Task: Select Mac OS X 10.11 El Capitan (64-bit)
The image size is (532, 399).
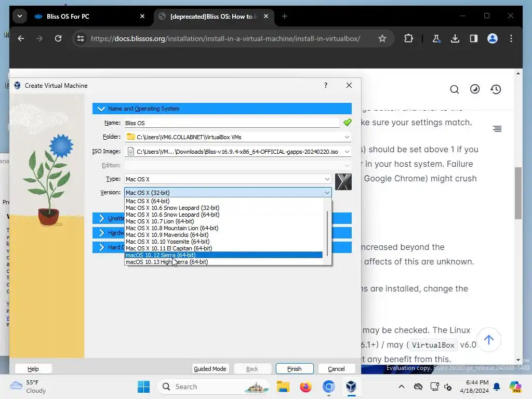Action: (223, 248)
